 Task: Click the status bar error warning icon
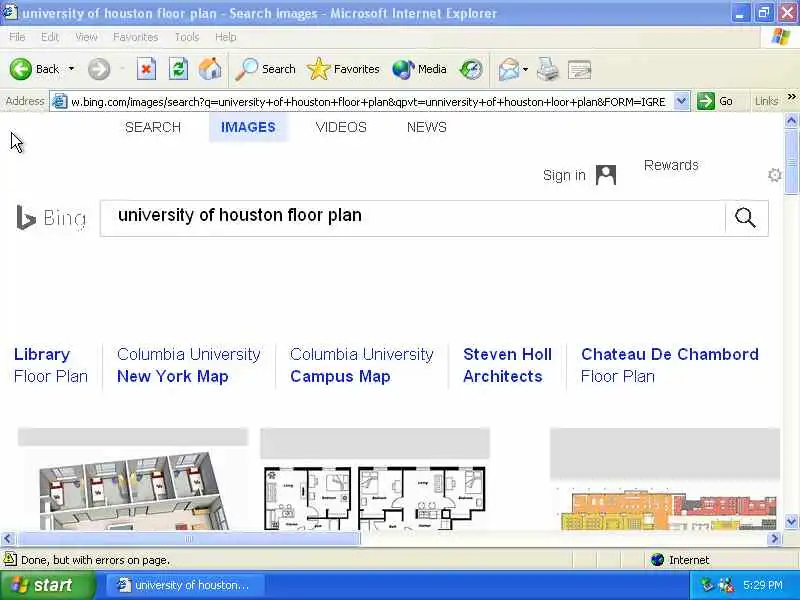[x=10, y=560]
